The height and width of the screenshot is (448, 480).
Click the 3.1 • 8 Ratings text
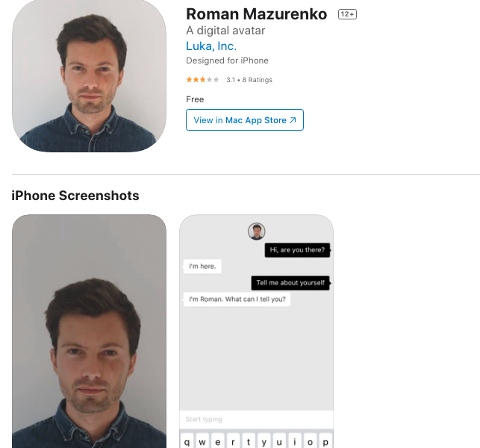249,80
